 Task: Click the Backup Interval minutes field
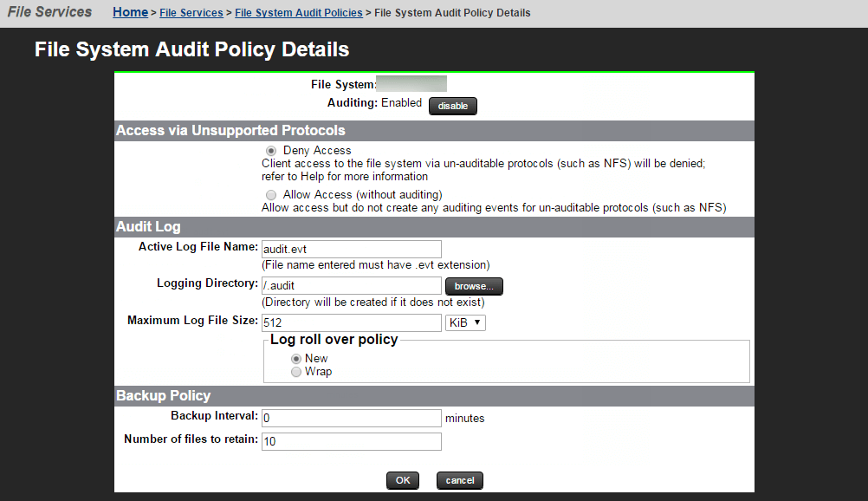[351, 418]
